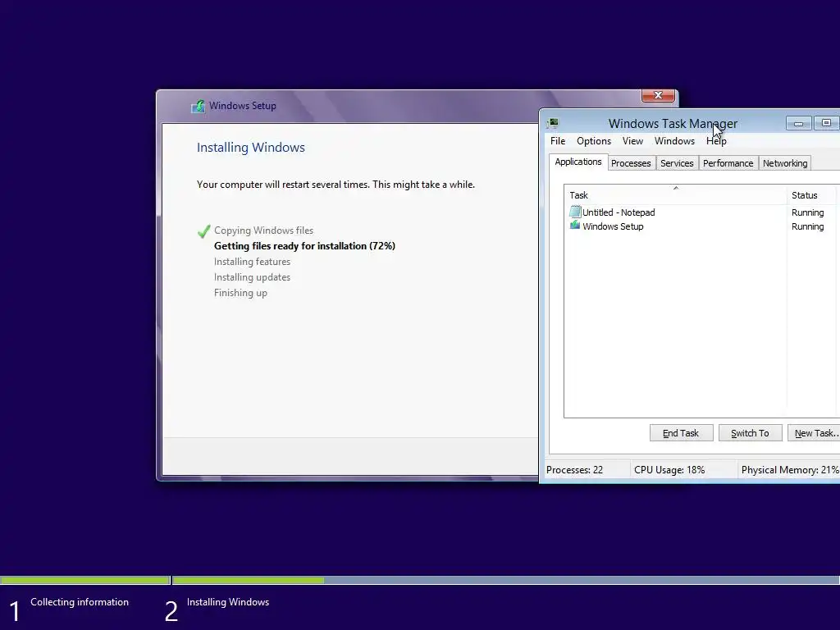Open the Help menu

(716, 141)
